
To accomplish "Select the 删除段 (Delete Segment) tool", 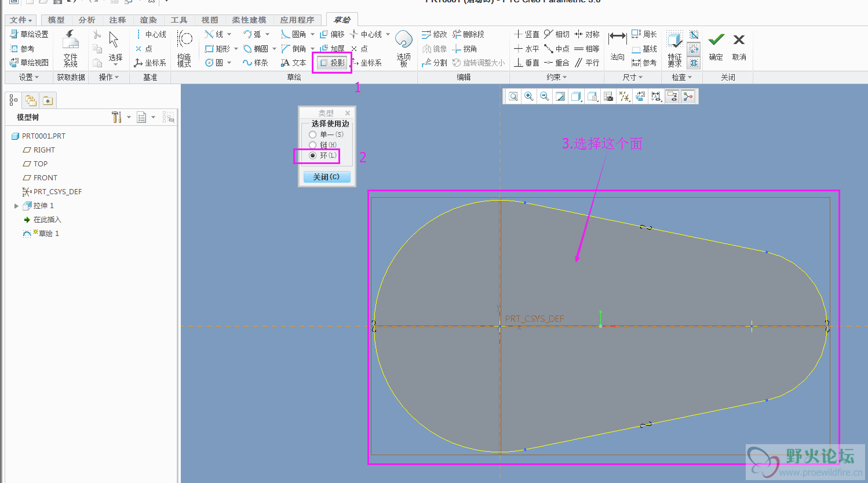I will pos(468,34).
